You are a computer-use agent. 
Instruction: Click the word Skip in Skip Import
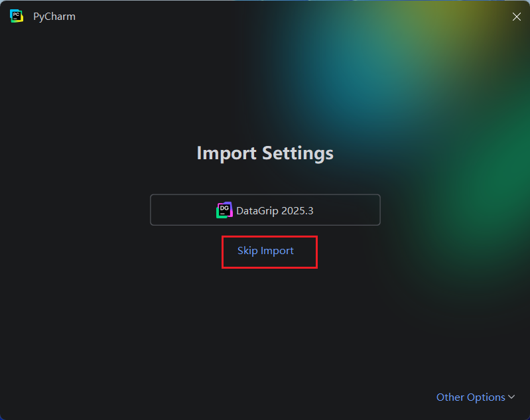[247, 251]
